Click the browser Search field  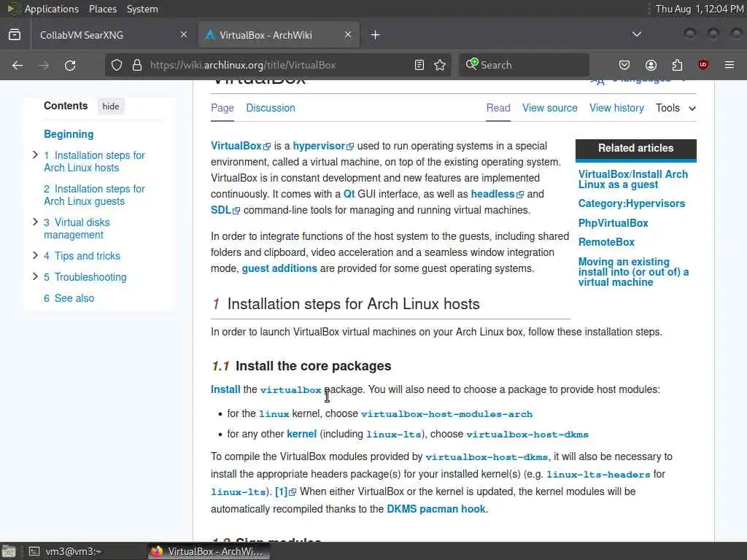point(524,65)
